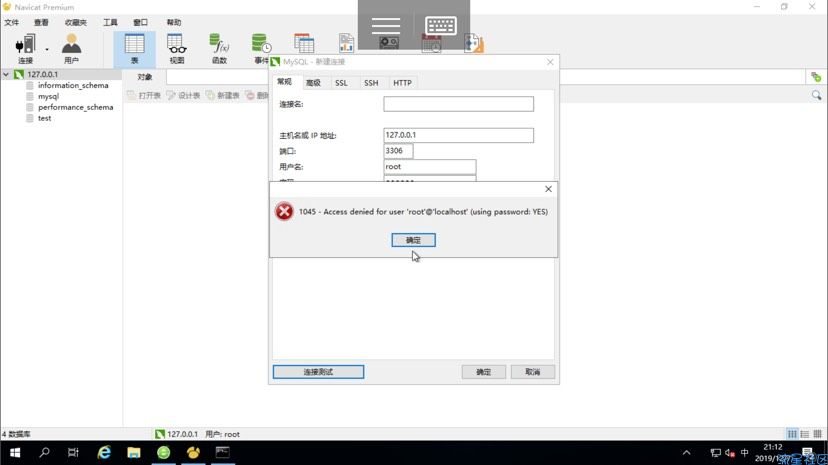Select the Report toolbar icon
This screenshot has height=465, width=828.
[346, 43]
